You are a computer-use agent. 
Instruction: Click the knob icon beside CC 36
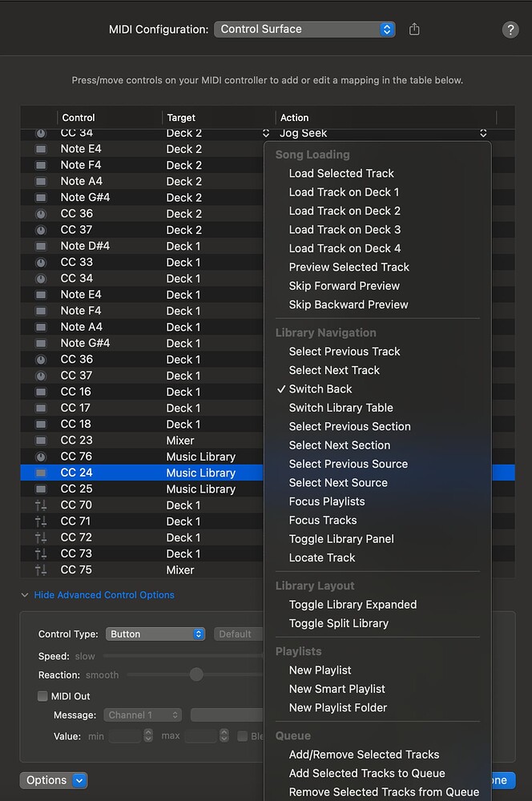click(x=40, y=214)
